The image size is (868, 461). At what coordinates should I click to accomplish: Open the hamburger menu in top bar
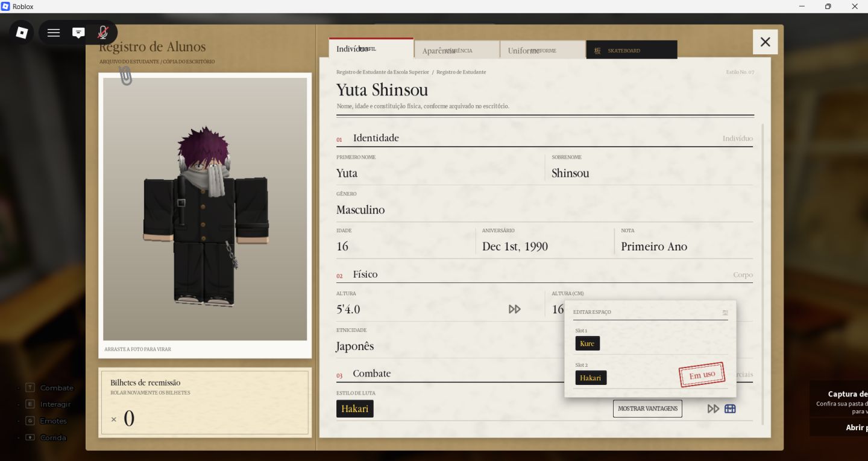[54, 33]
